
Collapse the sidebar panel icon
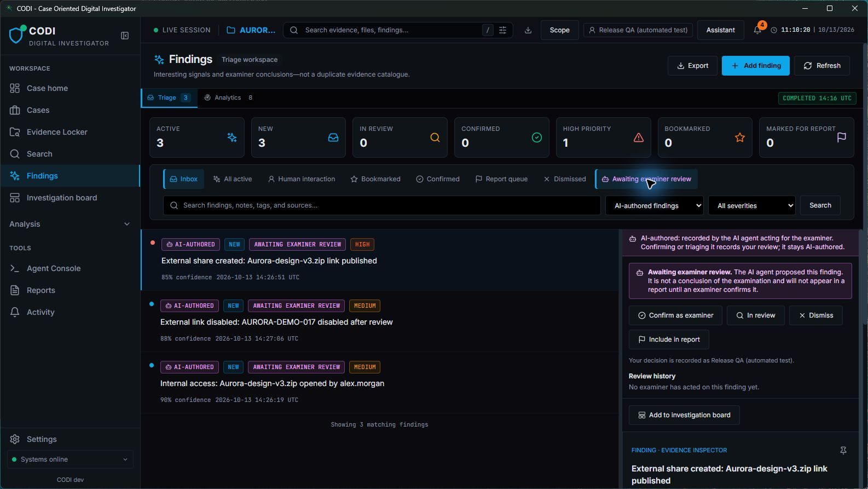pos(125,36)
